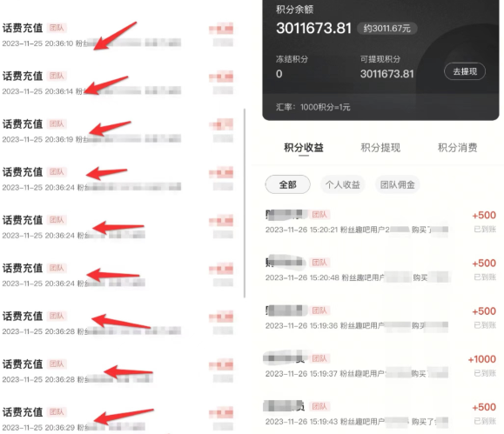504x434 pixels.
Task: Switch to the 积分消费 tab
Action: point(457,148)
